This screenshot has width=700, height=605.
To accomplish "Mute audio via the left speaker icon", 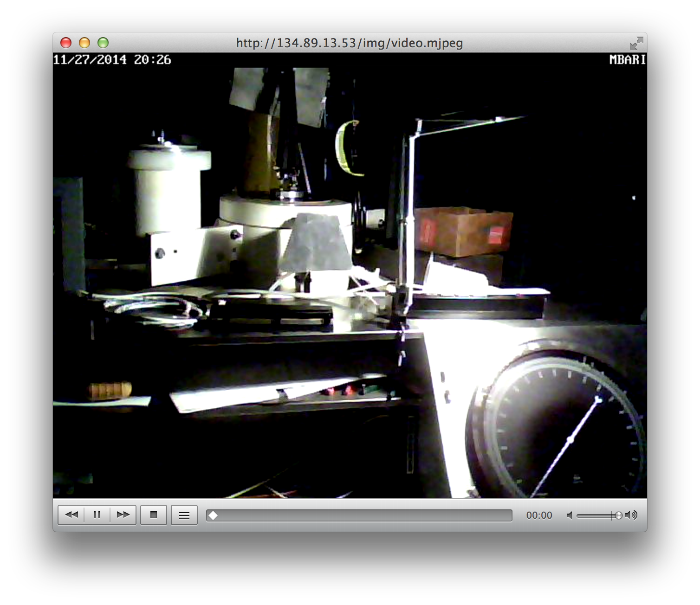I will tap(570, 515).
